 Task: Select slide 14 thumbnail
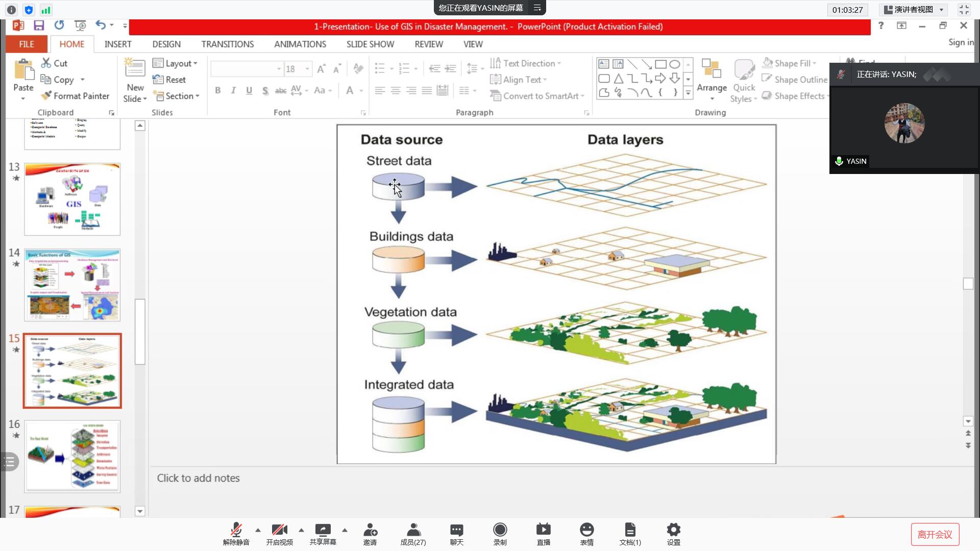[x=72, y=285]
